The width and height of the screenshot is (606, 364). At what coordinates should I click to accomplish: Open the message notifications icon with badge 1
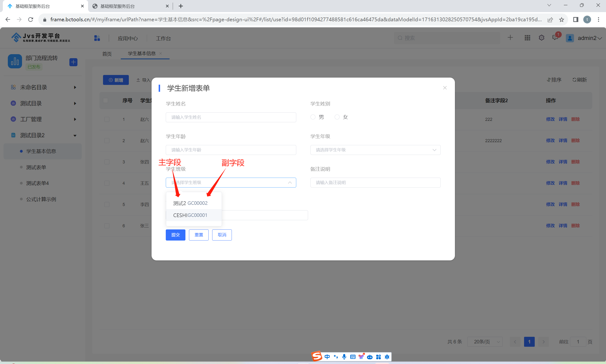click(x=555, y=38)
